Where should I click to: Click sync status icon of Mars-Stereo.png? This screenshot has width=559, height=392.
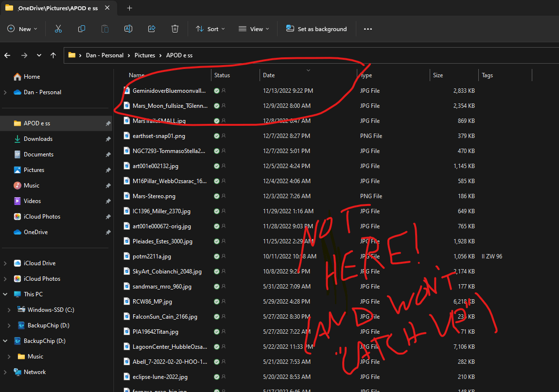coord(216,196)
